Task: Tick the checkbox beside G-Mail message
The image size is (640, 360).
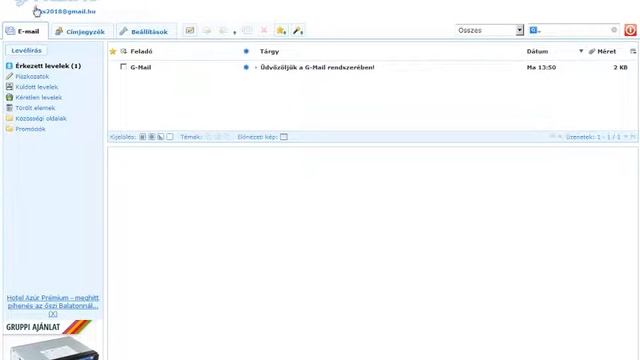Action: 123,67
